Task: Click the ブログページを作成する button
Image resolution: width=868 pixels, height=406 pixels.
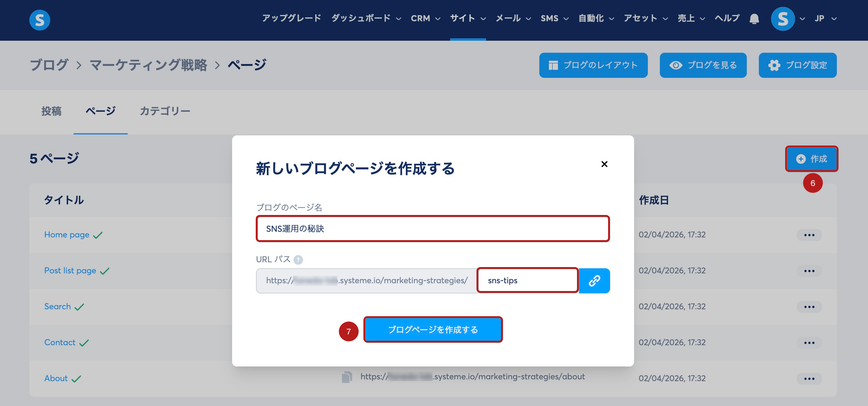Action: (x=433, y=329)
